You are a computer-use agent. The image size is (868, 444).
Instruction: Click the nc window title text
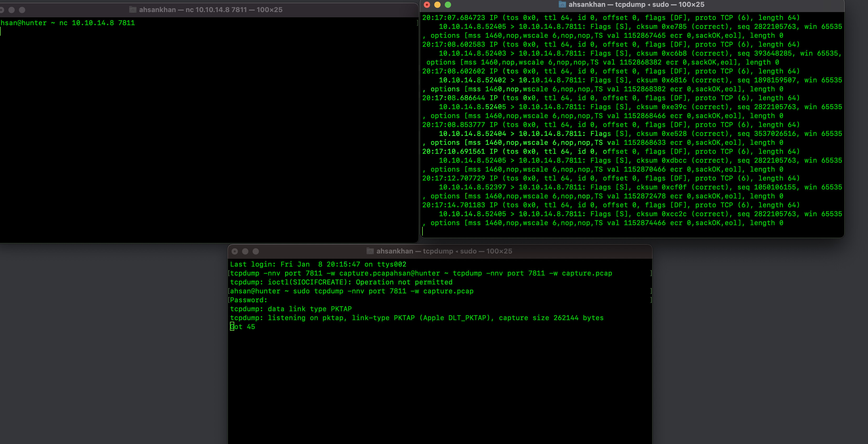[211, 10]
